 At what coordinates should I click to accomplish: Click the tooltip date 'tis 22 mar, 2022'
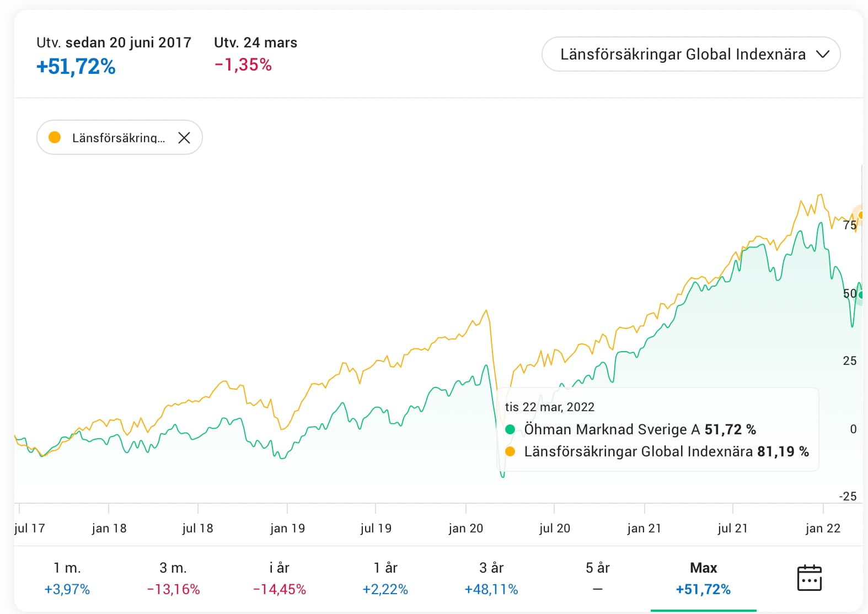(x=550, y=407)
